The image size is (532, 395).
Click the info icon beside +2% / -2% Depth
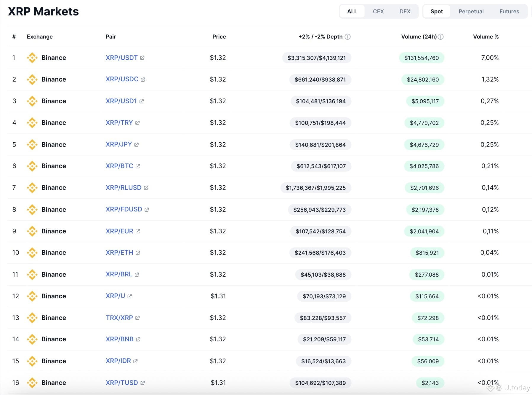click(348, 37)
